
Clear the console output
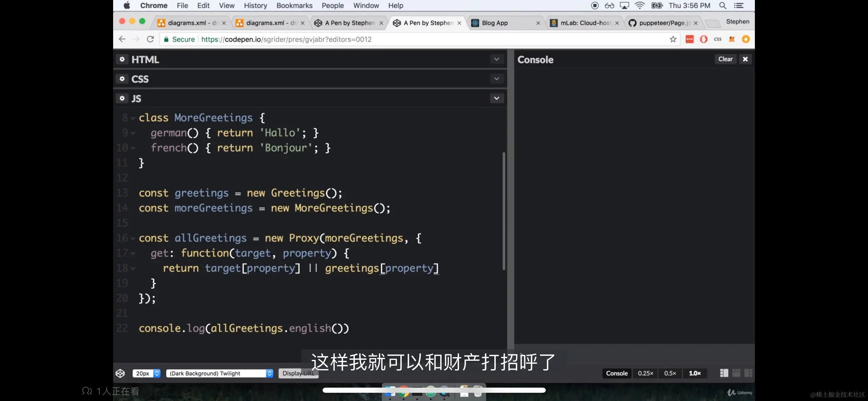click(725, 59)
